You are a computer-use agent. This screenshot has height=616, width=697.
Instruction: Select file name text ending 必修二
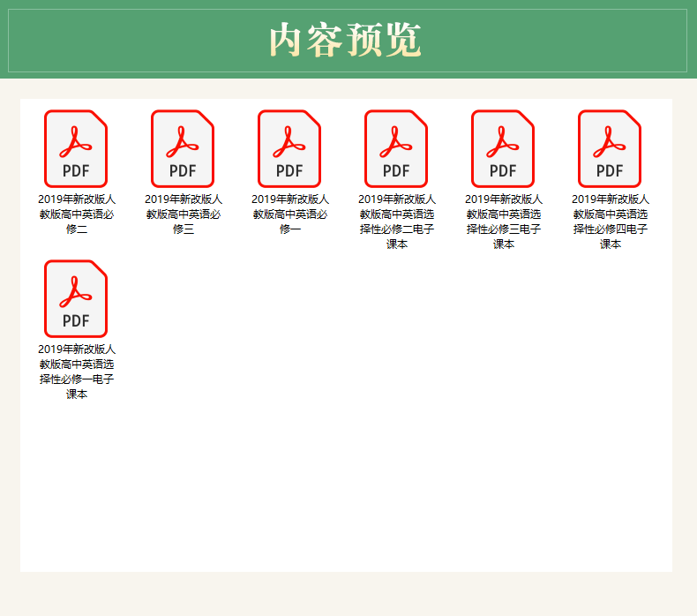tap(77, 214)
